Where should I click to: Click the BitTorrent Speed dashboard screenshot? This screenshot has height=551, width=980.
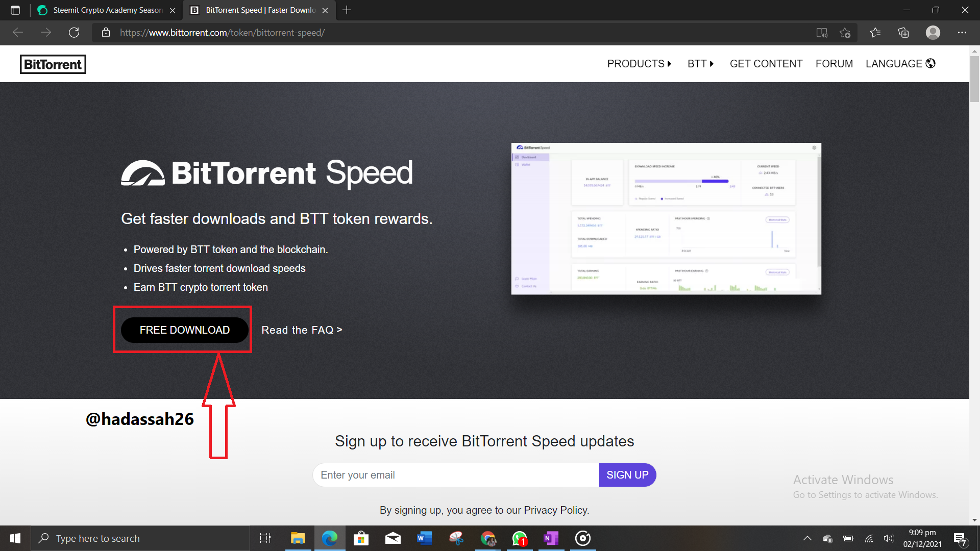tap(666, 218)
